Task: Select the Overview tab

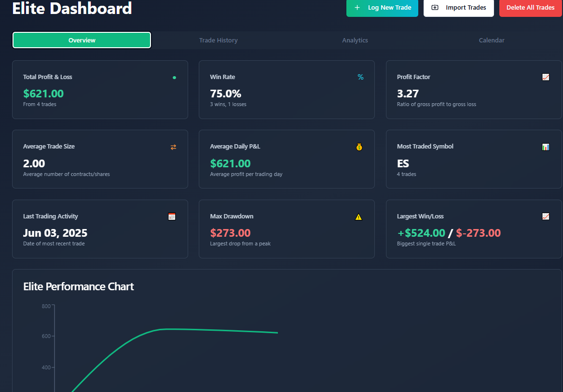Action: tap(82, 40)
